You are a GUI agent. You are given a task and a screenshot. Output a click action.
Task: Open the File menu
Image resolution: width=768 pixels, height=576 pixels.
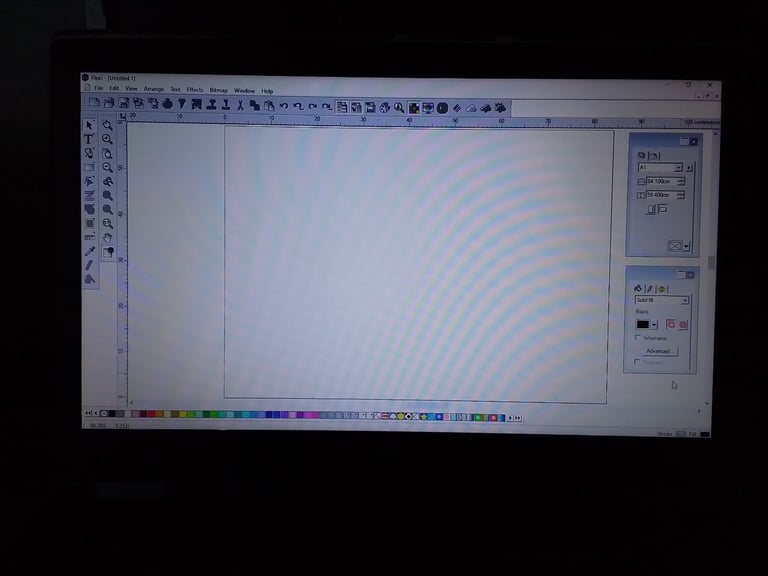pyautogui.click(x=98, y=88)
